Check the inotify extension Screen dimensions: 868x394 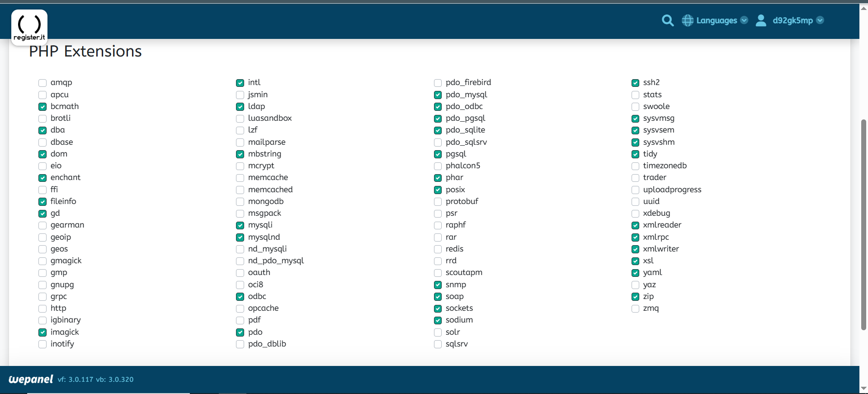[42, 344]
